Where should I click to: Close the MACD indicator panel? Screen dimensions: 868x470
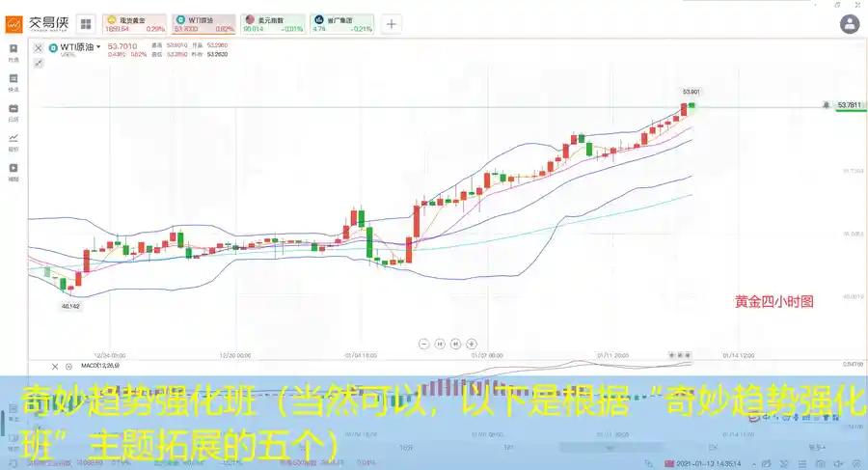pyautogui.click(x=55, y=367)
